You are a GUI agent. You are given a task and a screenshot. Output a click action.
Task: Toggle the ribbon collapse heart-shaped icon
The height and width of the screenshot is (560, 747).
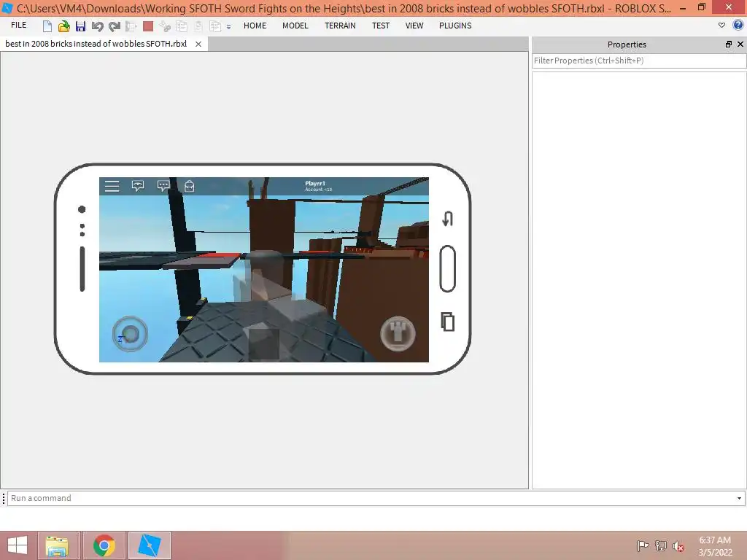[x=721, y=26]
